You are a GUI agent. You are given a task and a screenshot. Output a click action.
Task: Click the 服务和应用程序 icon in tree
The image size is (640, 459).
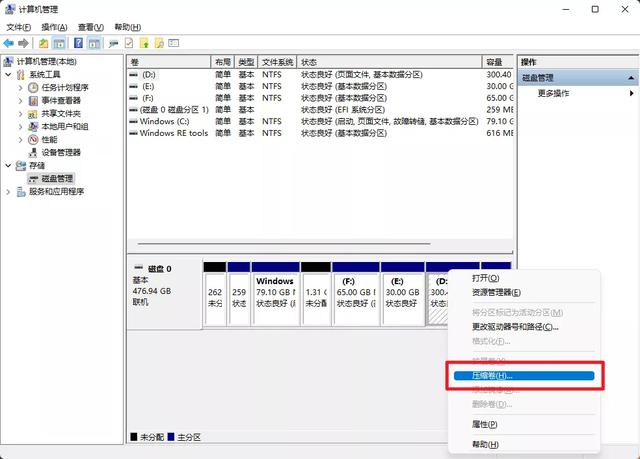(x=21, y=192)
